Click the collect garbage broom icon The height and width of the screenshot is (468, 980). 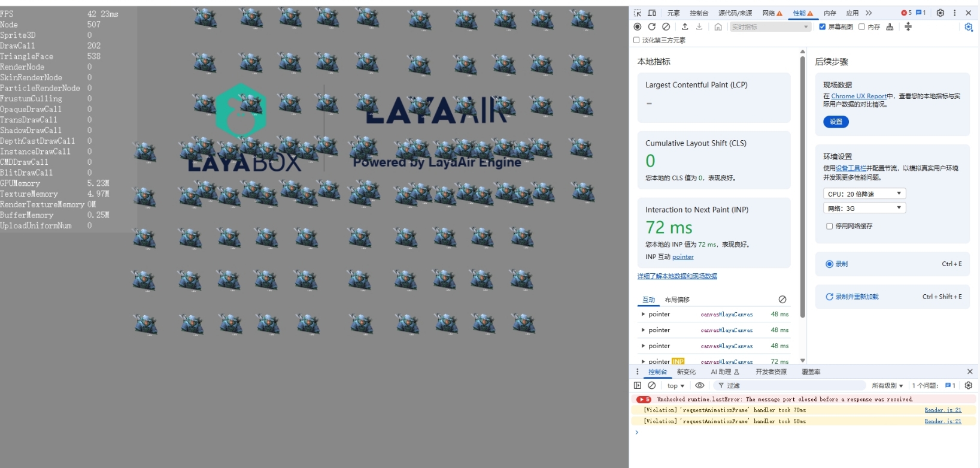[890, 26]
